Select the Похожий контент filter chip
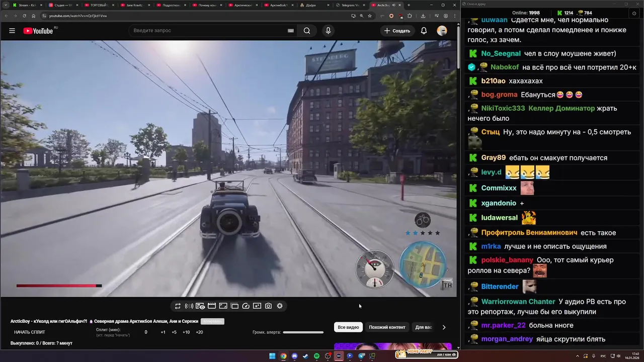The height and width of the screenshot is (362, 644). 387,327
